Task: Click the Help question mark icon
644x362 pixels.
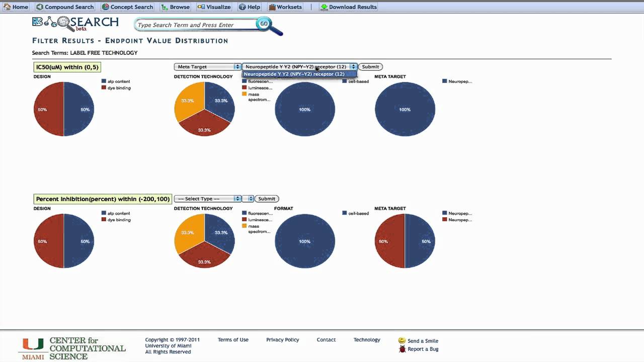Action: pyautogui.click(x=242, y=7)
